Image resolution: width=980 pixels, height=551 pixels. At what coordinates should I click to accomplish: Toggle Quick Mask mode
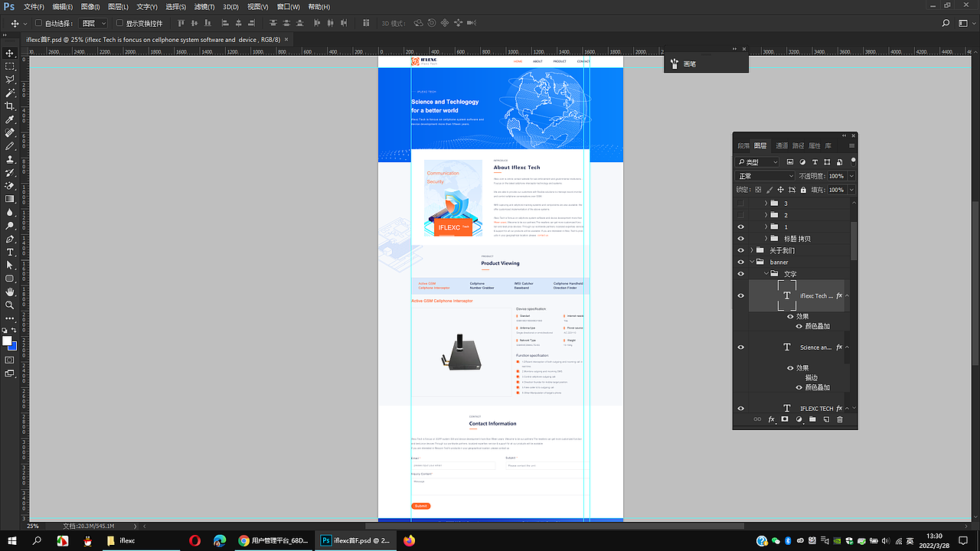pyautogui.click(x=10, y=360)
